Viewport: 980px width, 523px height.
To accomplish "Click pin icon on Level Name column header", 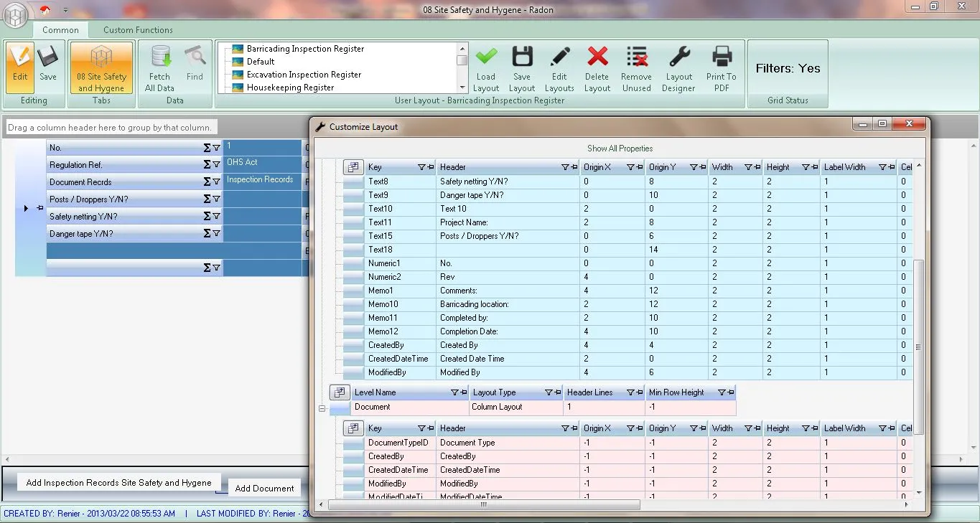I will (x=462, y=393).
